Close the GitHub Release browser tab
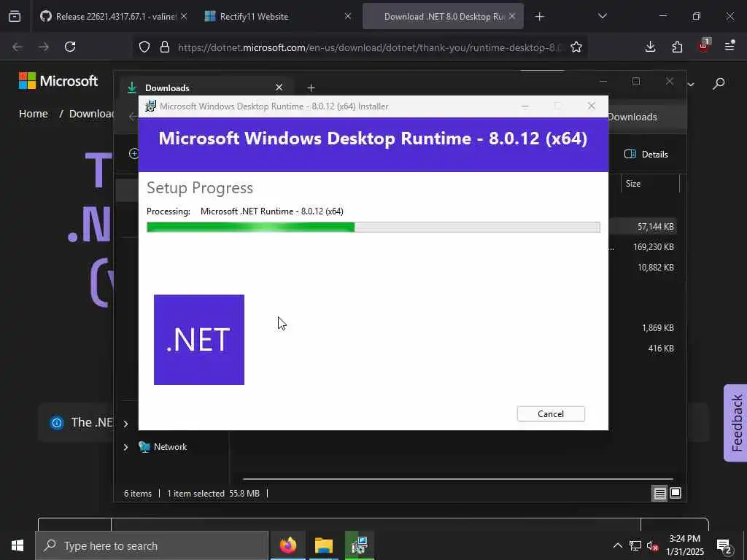Screen dimensions: 747x560 click(184, 16)
